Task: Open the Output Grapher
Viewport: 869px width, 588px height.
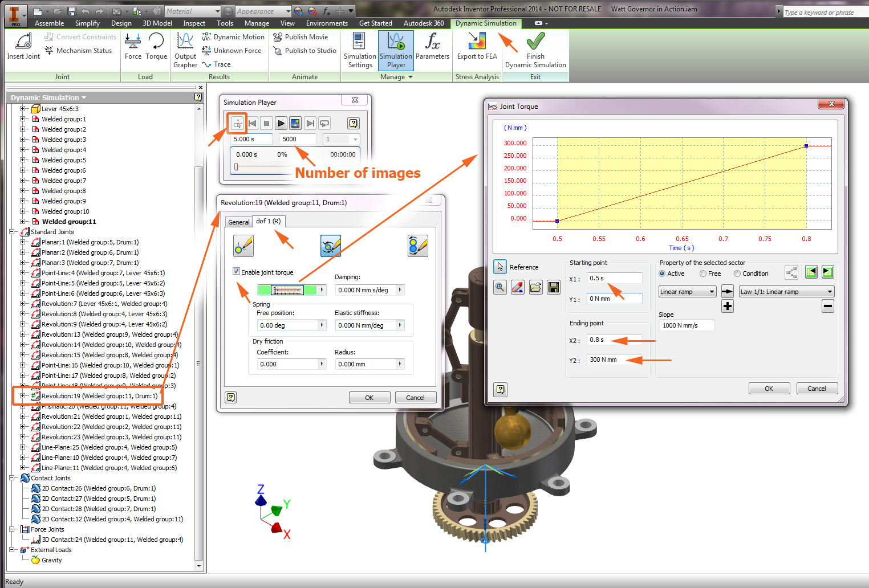Action: pyautogui.click(x=185, y=50)
